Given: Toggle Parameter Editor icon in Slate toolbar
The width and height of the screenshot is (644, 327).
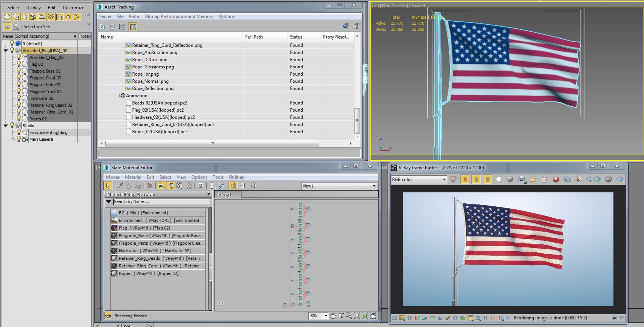Looking at the screenshot, I should click(243, 186).
